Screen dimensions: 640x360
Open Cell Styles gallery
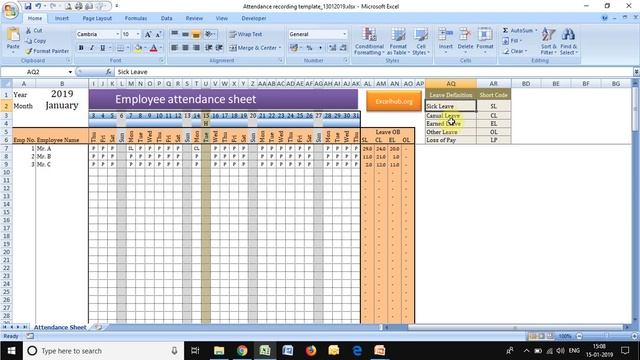click(420, 41)
